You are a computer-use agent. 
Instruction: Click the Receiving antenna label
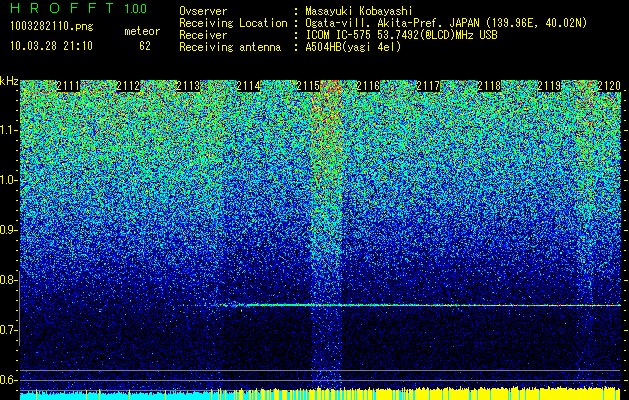tap(230, 47)
